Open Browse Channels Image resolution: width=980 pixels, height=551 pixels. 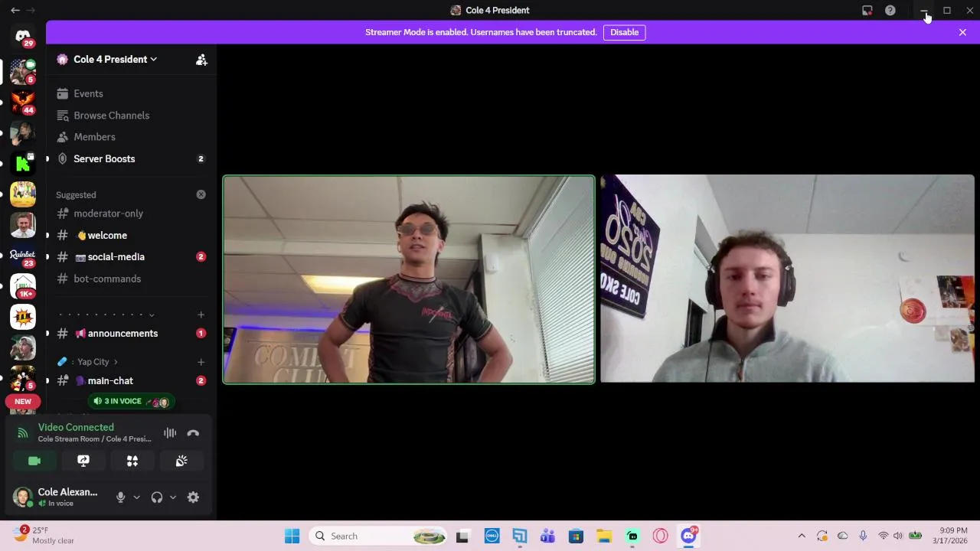tap(131, 116)
